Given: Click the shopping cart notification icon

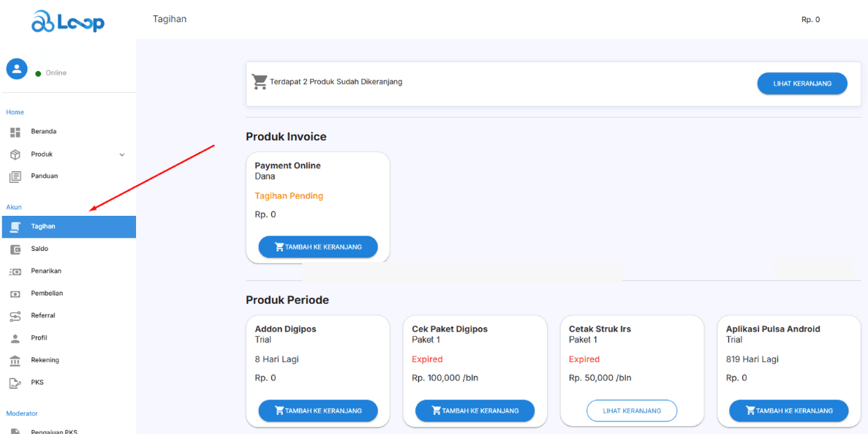Looking at the screenshot, I should (260, 82).
